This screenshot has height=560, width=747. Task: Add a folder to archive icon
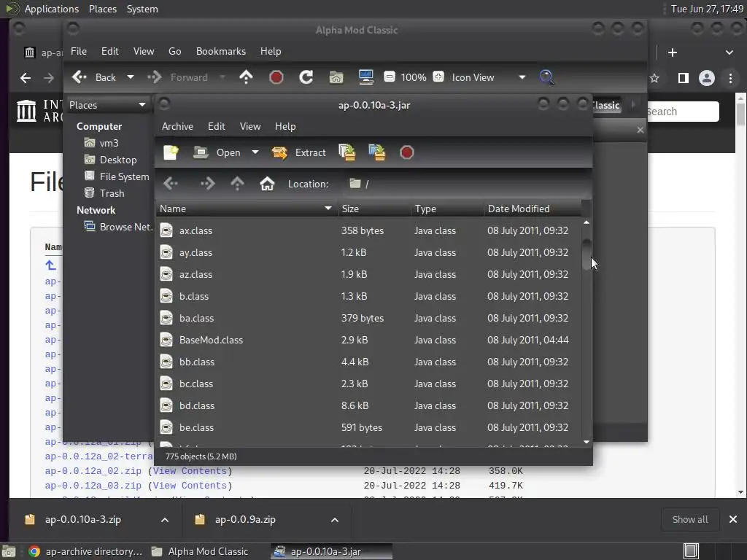click(x=377, y=152)
